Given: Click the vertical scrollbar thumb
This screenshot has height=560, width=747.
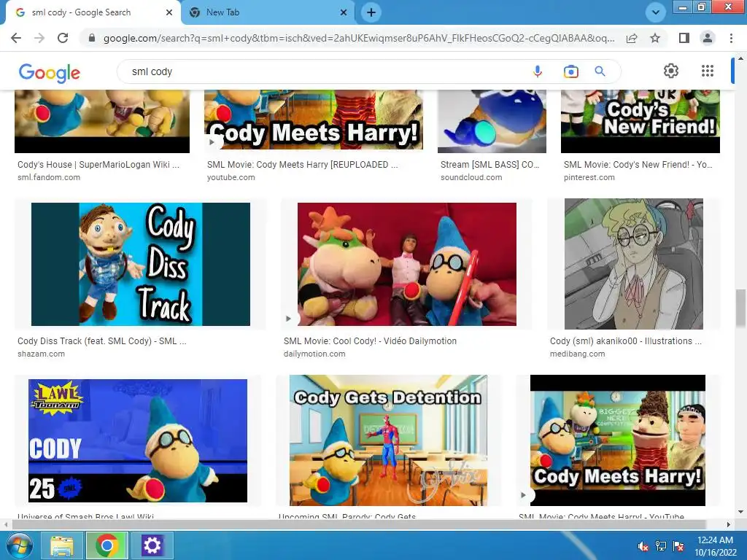Looking at the screenshot, I should click(740, 308).
